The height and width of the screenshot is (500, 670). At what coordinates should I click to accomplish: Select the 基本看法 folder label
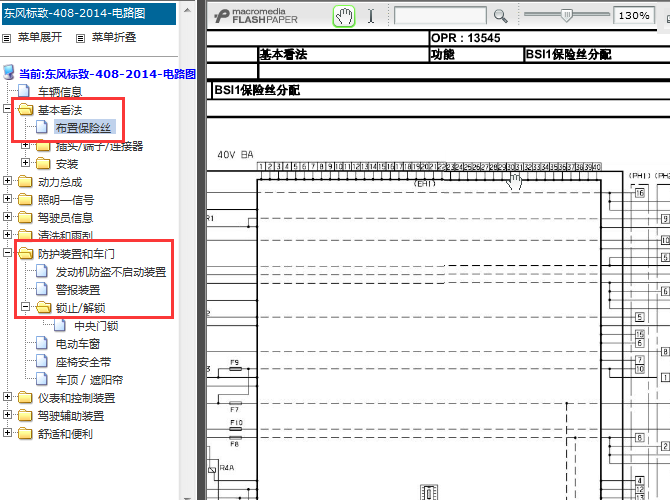pyautogui.click(x=60, y=110)
